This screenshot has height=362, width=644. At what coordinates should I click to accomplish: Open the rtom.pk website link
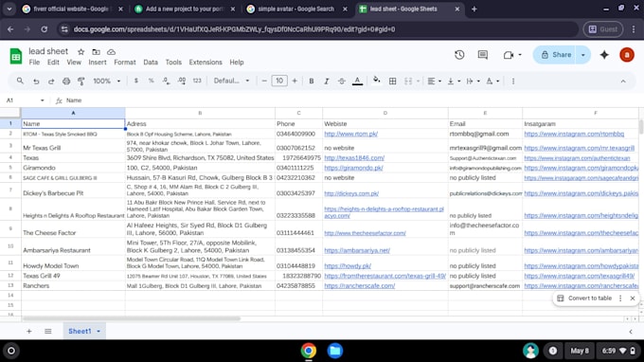(x=350, y=134)
